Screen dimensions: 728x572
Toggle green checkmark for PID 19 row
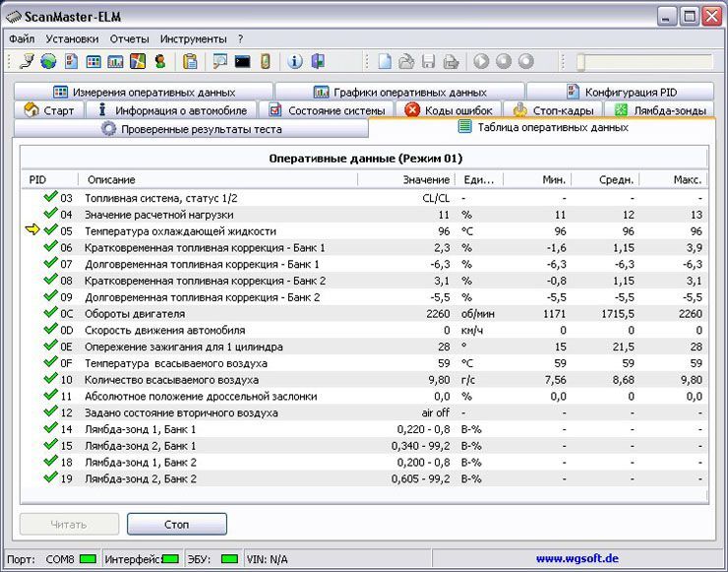click(x=50, y=478)
